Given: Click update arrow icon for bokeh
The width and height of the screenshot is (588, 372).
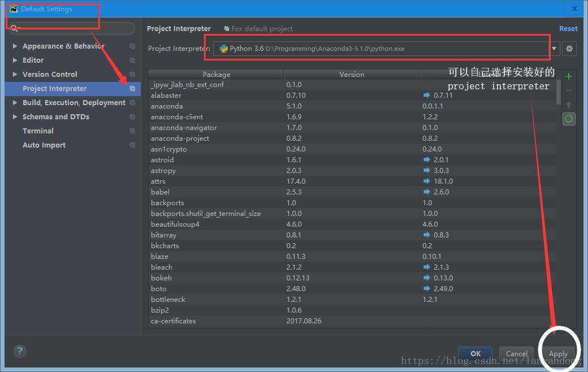Looking at the screenshot, I should 426,278.
